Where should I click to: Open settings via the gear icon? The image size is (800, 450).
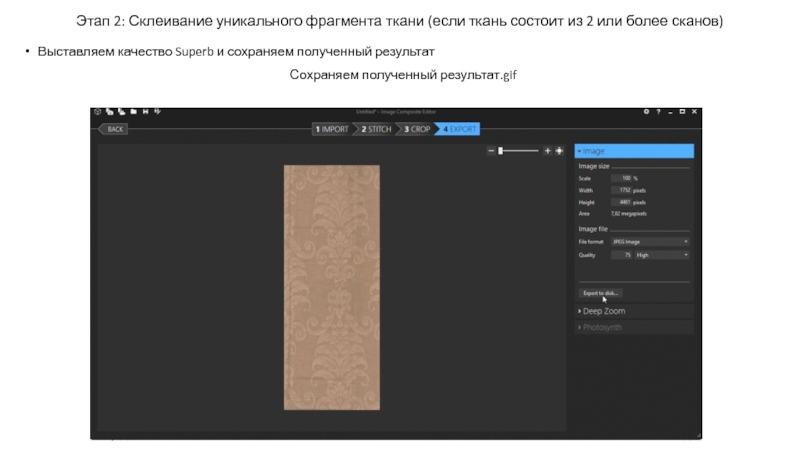click(x=647, y=113)
